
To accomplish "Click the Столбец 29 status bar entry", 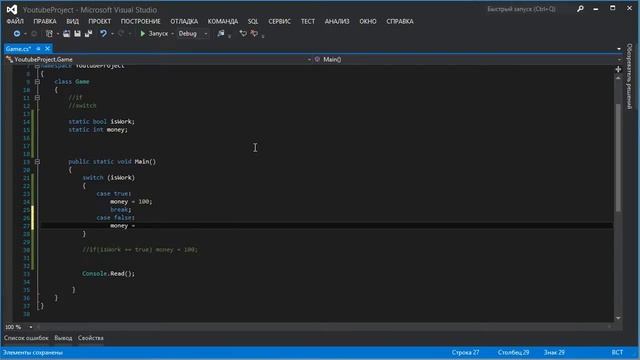I will (x=513, y=352).
